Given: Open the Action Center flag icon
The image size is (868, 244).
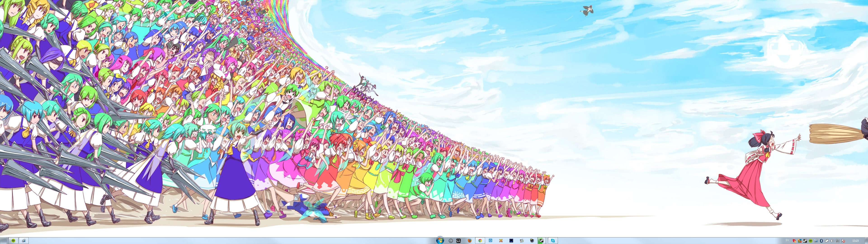Looking at the screenshot, I should 843,241.
